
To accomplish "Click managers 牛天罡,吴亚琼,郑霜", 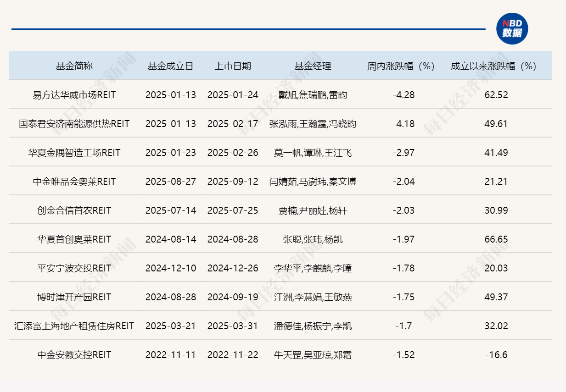I will point(313,355).
